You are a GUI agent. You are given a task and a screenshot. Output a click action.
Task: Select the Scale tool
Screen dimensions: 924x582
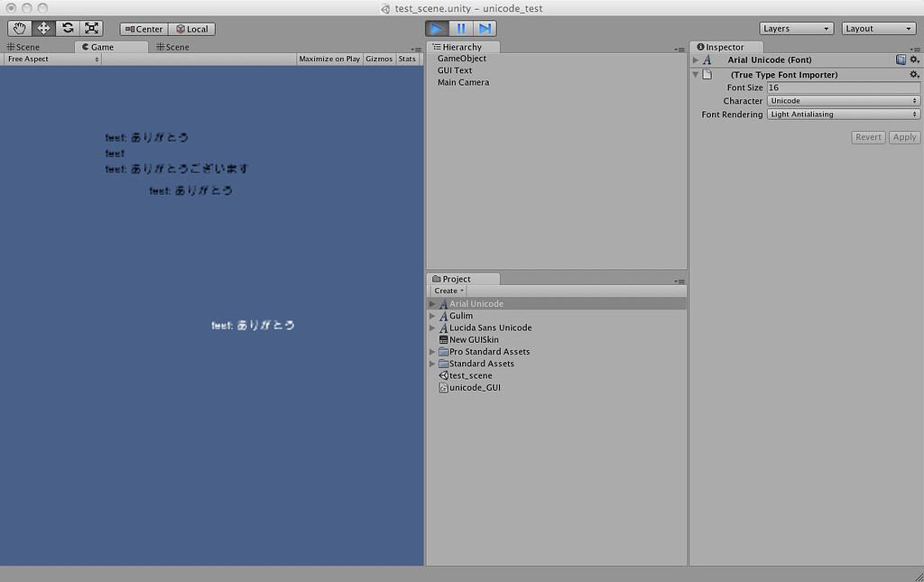(x=91, y=28)
